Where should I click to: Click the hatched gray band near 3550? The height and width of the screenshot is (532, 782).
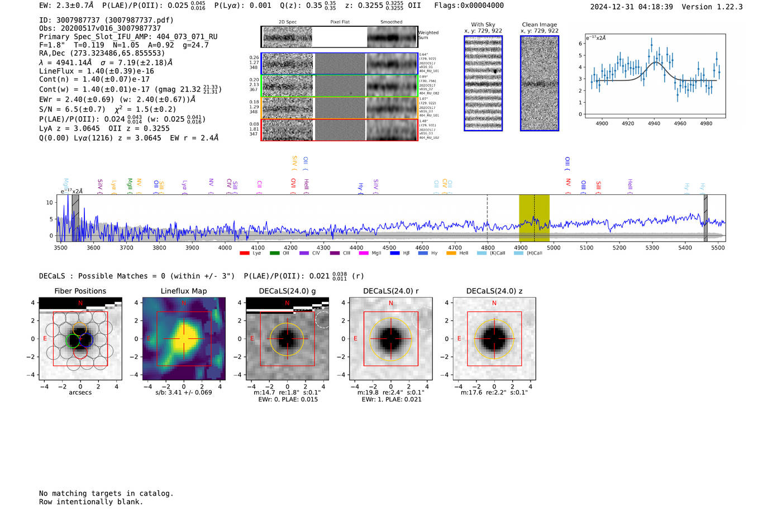(75, 218)
